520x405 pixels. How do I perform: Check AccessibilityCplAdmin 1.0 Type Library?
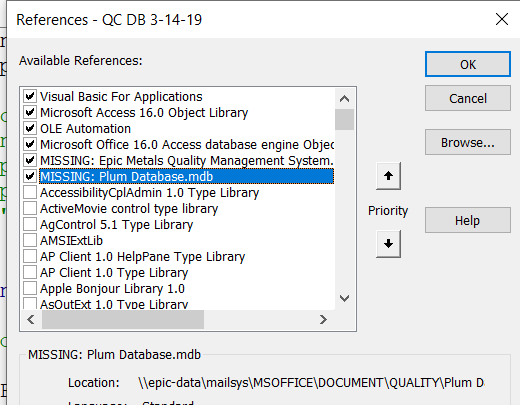tap(30, 192)
